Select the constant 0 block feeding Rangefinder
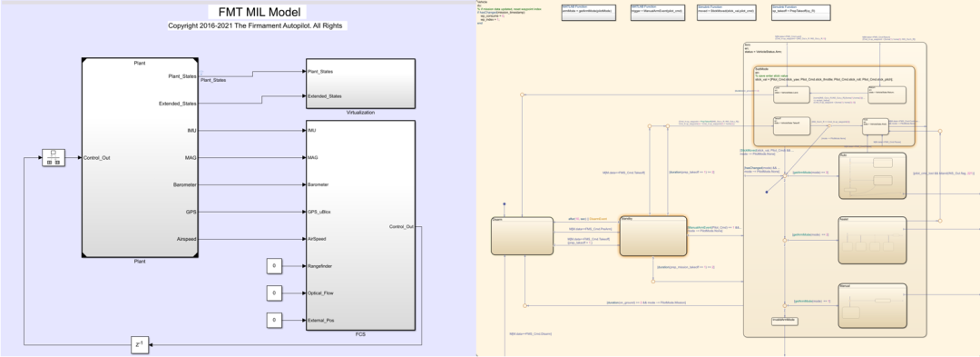The height and width of the screenshot is (357, 980). pos(274,266)
